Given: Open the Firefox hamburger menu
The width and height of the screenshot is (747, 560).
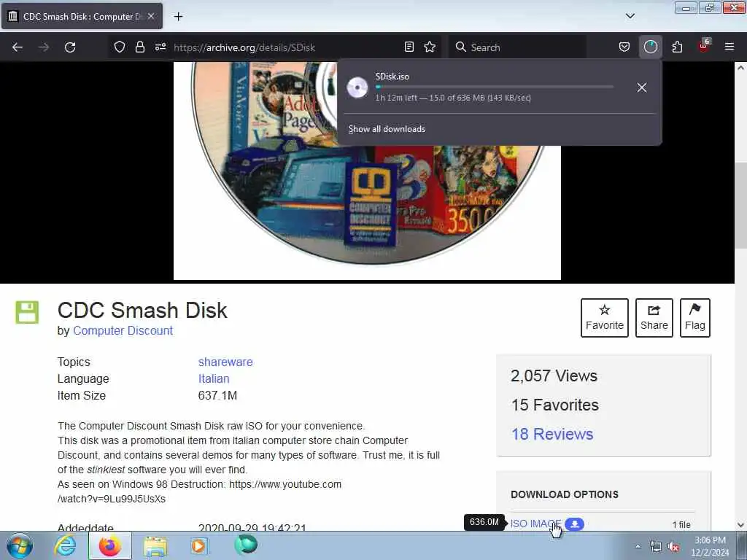Looking at the screenshot, I should tap(729, 47).
